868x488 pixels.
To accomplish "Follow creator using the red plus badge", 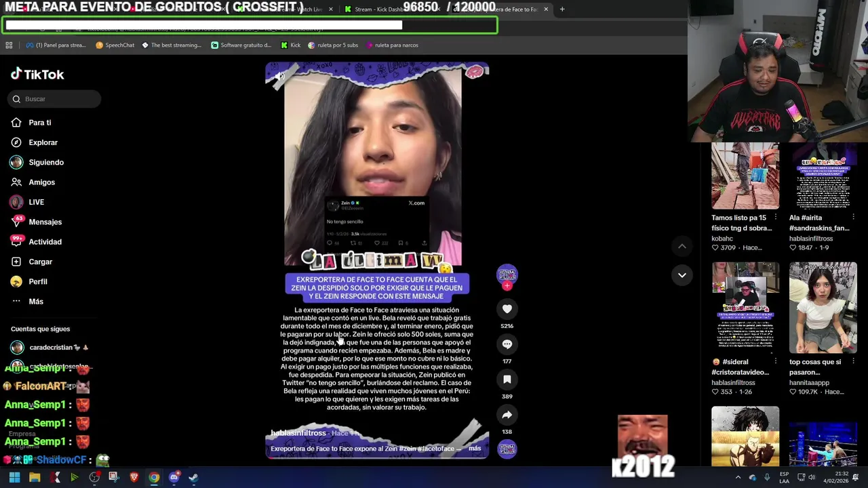I will pos(507,286).
